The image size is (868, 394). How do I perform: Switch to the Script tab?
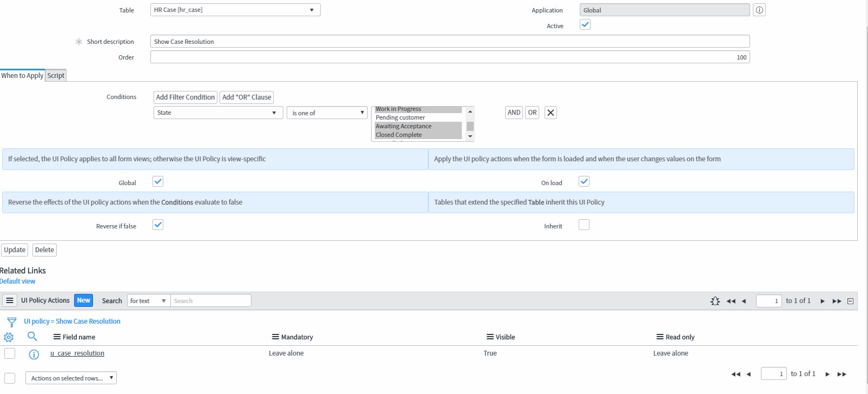(56, 75)
